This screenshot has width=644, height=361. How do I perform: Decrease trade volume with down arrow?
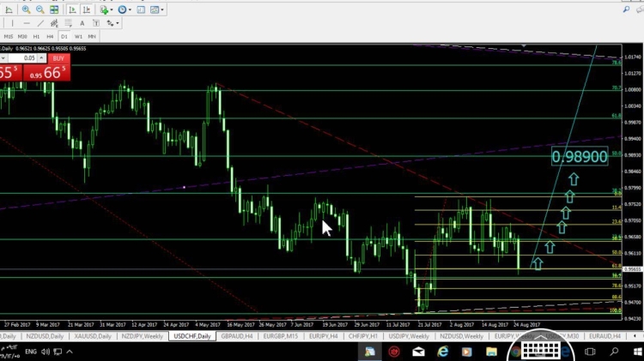click(3, 58)
